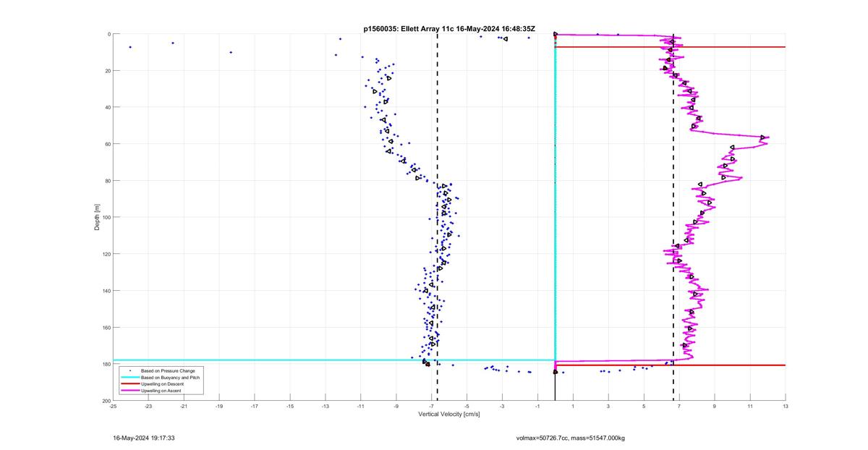Click the magenta line sample in the legend
Viewport: 868px width, 450px height.
[130, 391]
